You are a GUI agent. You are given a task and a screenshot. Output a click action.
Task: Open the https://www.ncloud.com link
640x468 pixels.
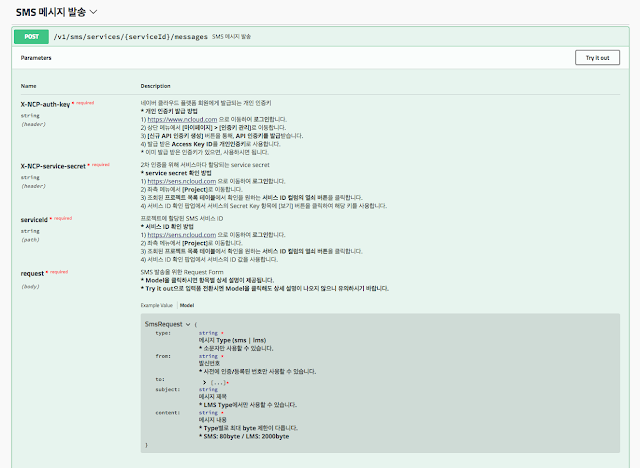point(182,120)
